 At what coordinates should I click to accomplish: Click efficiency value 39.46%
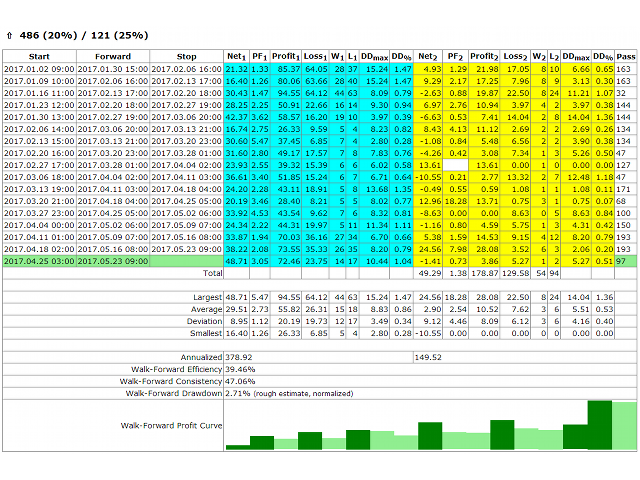[240, 369]
